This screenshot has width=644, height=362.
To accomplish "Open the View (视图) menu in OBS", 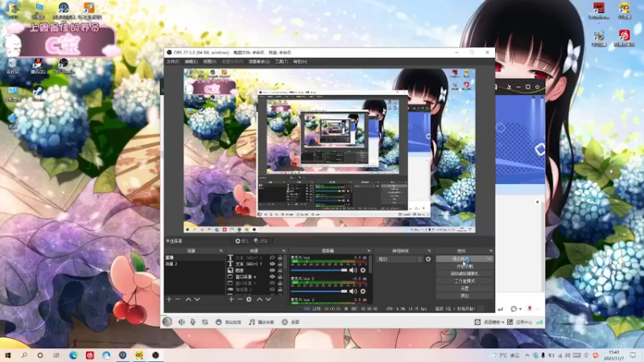I will click(x=209, y=62).
